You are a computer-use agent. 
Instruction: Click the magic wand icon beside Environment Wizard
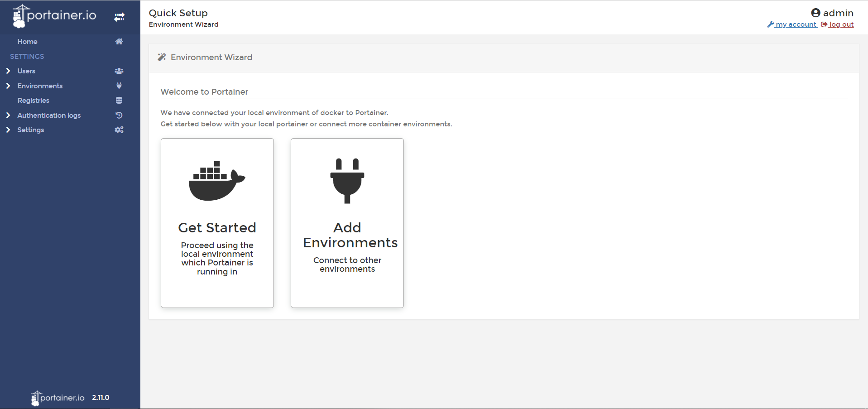pyautogui.click(x=162, y=57)
